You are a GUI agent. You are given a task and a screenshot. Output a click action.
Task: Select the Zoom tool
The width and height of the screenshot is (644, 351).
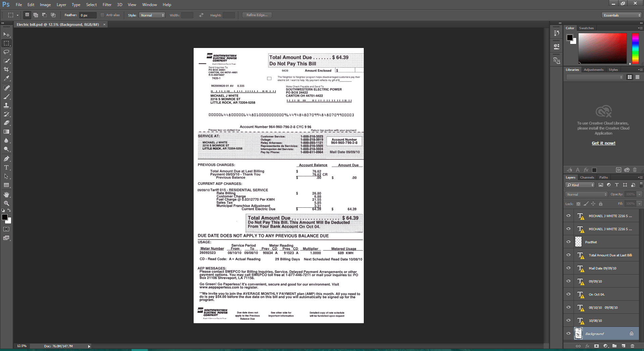(6, 203)
